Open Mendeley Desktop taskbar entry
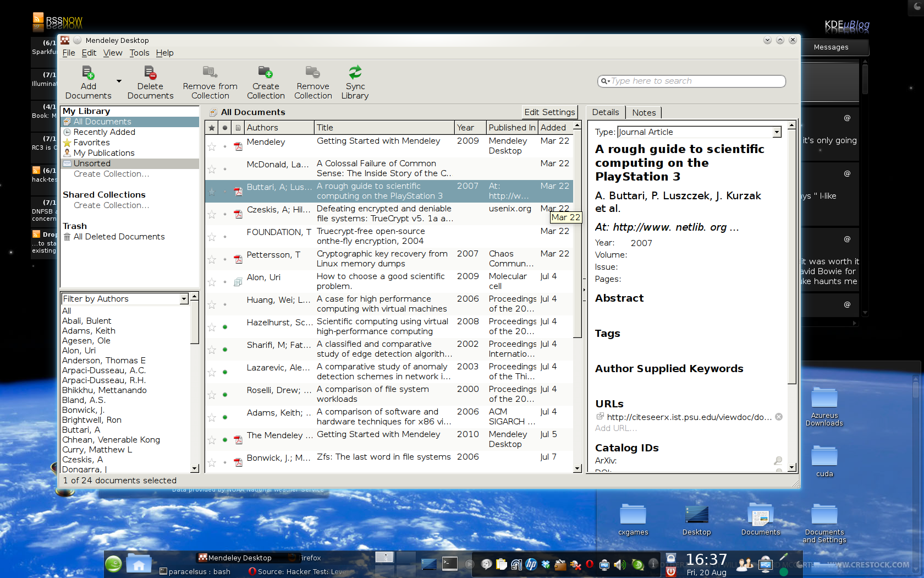The width and height of the screenshot is (924, 578). [235, 558]
